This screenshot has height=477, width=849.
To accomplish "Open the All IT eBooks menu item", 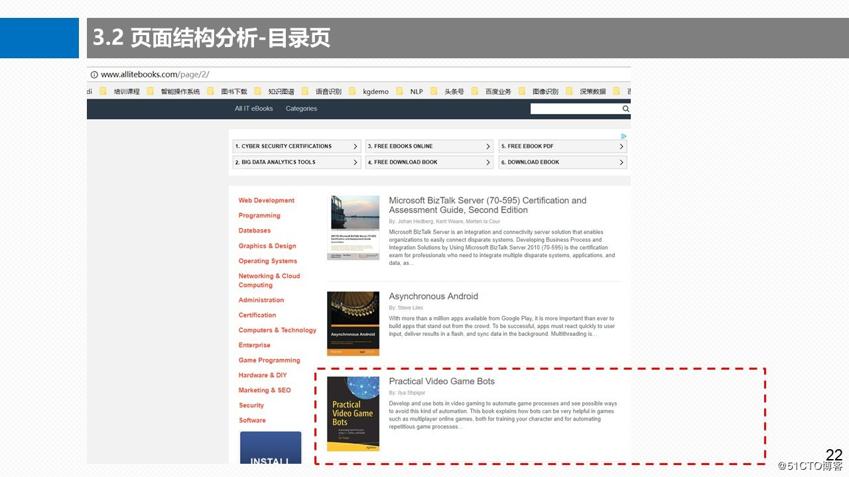I will tap(253, 109).
